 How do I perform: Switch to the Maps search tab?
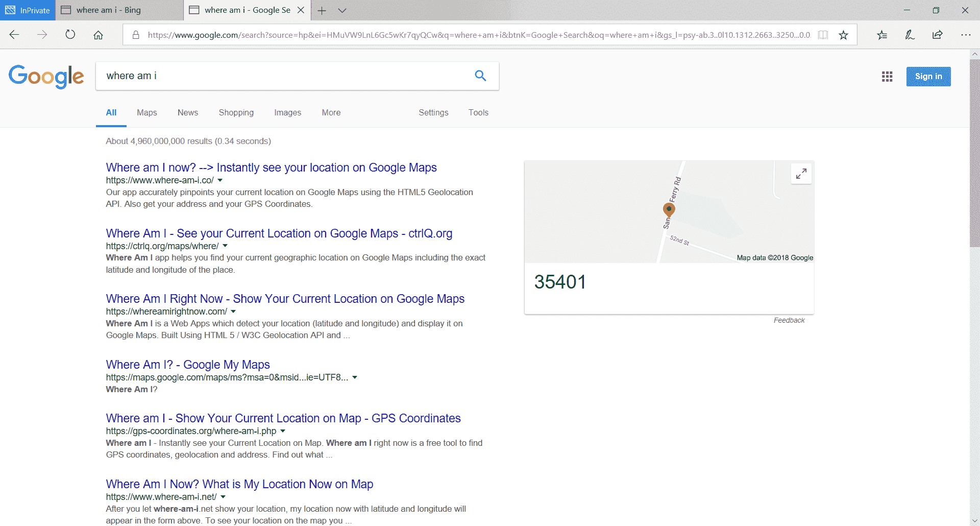(147, 112)
